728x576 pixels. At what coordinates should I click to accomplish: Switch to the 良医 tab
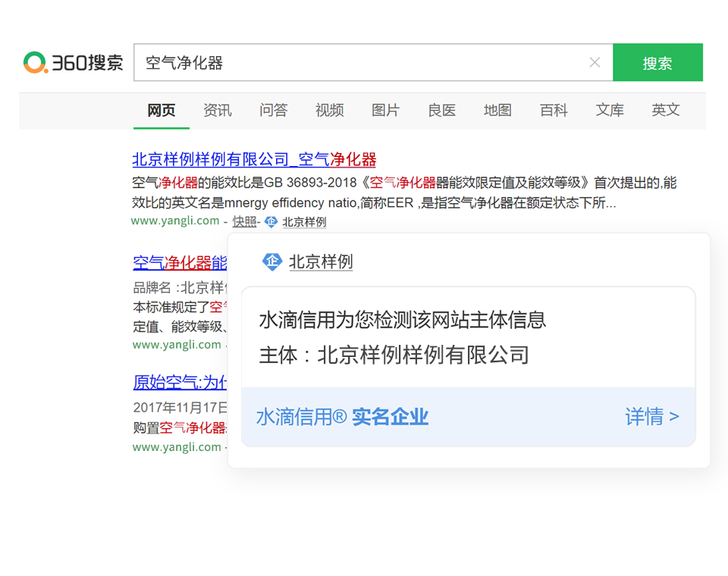tap(442, 111)
